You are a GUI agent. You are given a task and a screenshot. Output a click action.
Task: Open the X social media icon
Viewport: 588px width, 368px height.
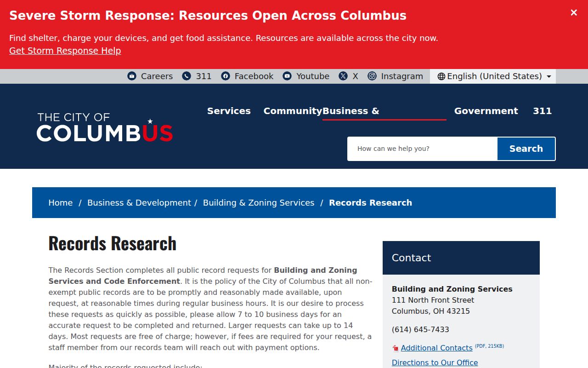pyautogui.click(x=343, y=76)
